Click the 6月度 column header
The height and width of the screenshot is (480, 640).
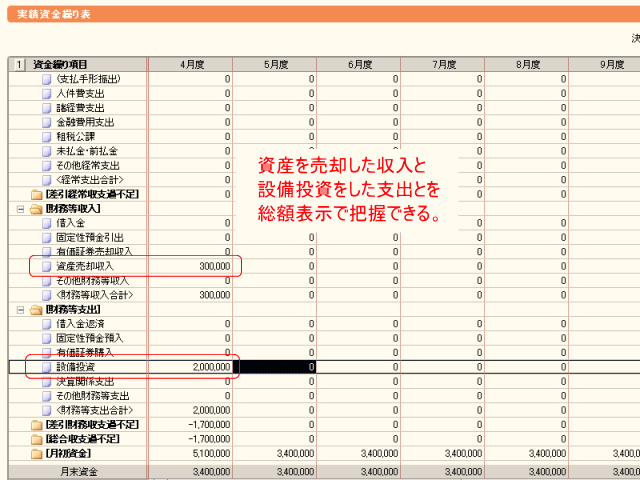click(x=359, y=64)
